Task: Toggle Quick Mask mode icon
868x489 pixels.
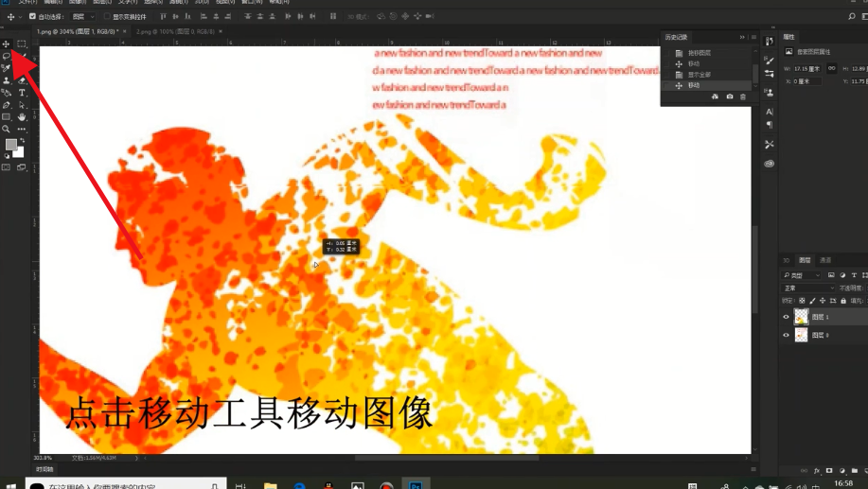Action: [6, 167]
